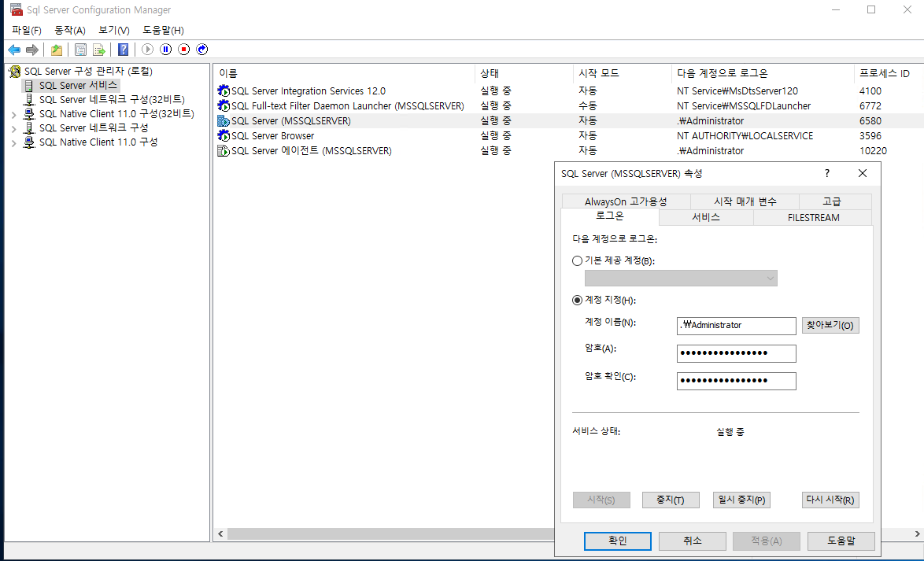Sort by 다음 계정으로 로그온 column header
The height and width of the screenshot is (561, 924).
pyautogui.click(x=763, y=73)
